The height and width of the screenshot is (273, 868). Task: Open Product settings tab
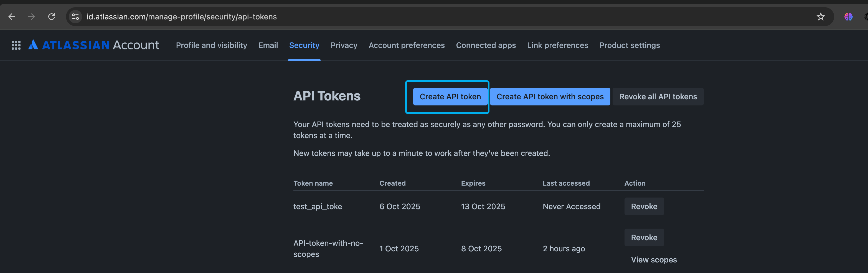pyautogui.click(x=630, y=45)
